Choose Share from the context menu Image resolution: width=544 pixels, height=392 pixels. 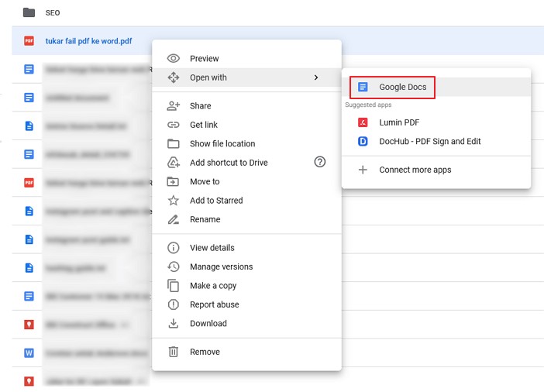pyautogui.click(x=246, y=106)
